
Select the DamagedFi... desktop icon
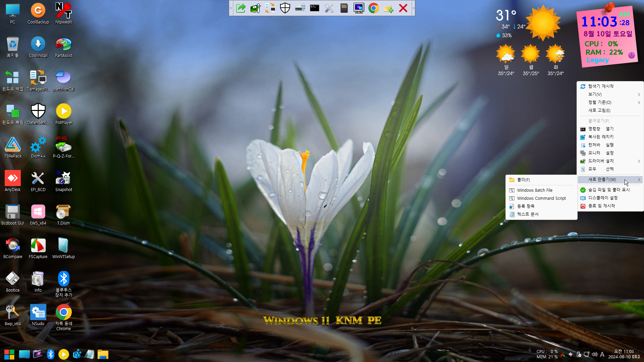click(x=38, y=81)
